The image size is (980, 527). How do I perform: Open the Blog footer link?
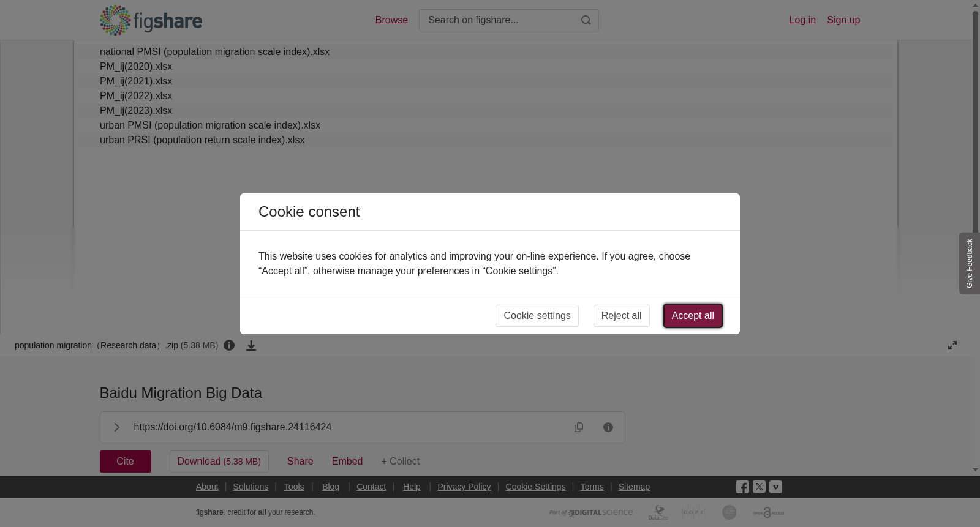[331, 487]
